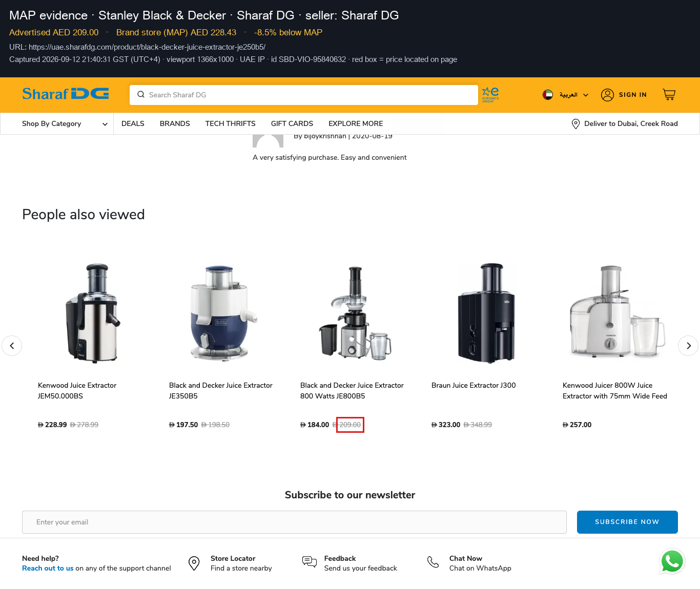Click the search magnifier icon
700x589 pixels.
pyautogui.click(x=141, y=95)
